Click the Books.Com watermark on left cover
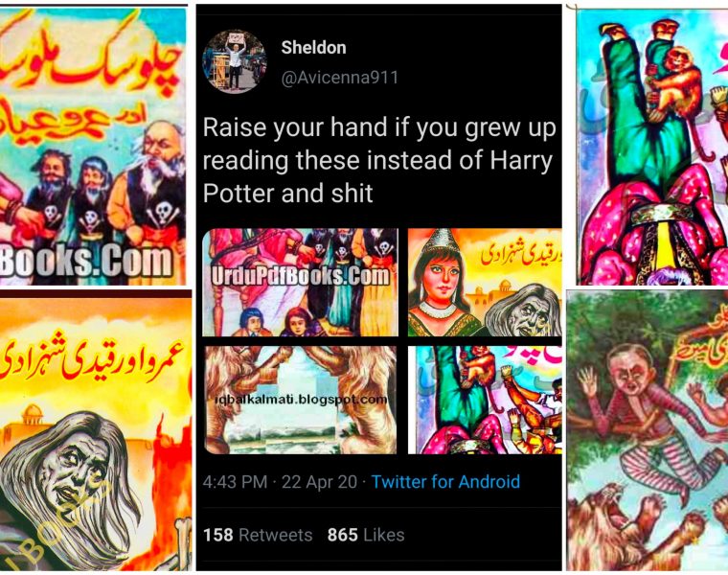Screen dimensions: 728x575 [86, 261]
